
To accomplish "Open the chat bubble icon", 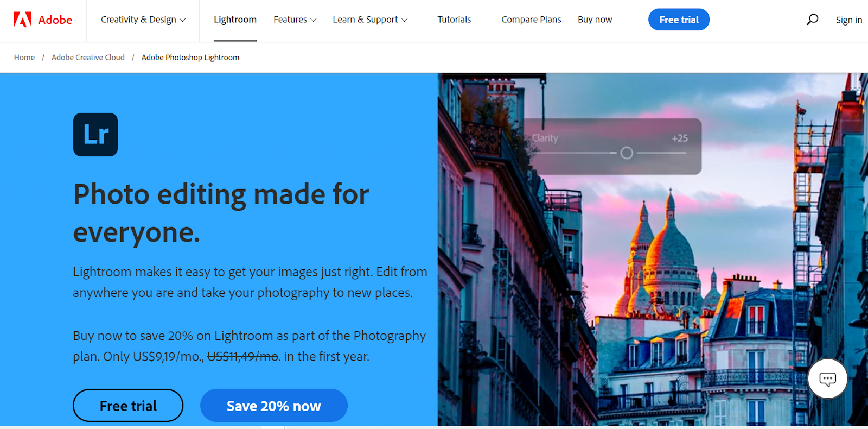I will 827,379.
